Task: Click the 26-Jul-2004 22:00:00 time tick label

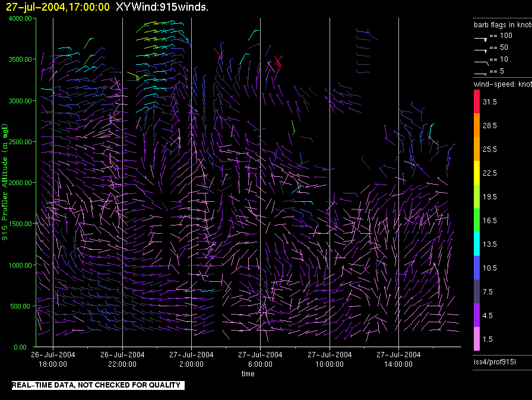Action: (x=122, y=359)
